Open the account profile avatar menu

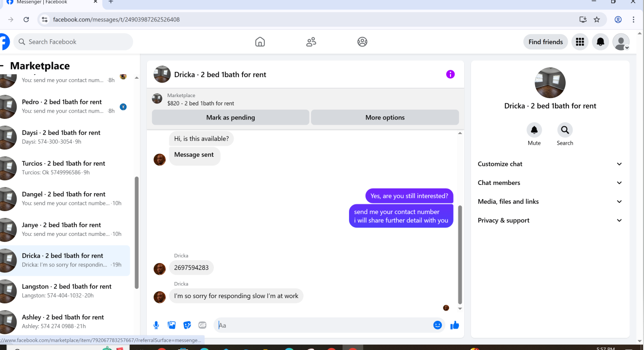[621, 42]
